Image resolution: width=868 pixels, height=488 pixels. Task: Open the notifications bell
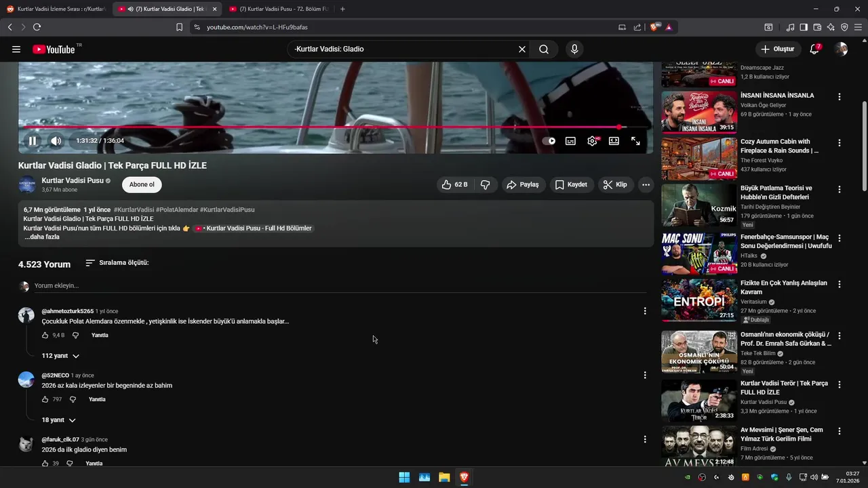pyautogui.click(x=815, y=49)
